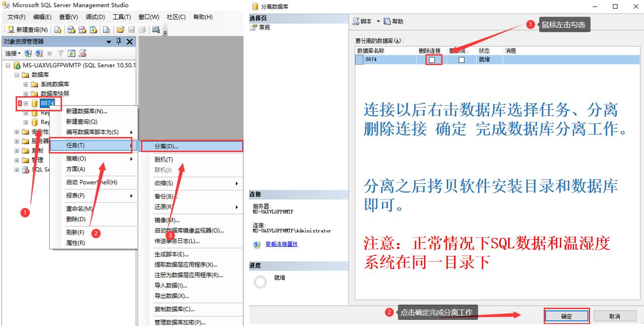Click the refresh icon in Object Explorer toolbar
Viewport: 644px width, 326px height.
click(x=71, y=53)
